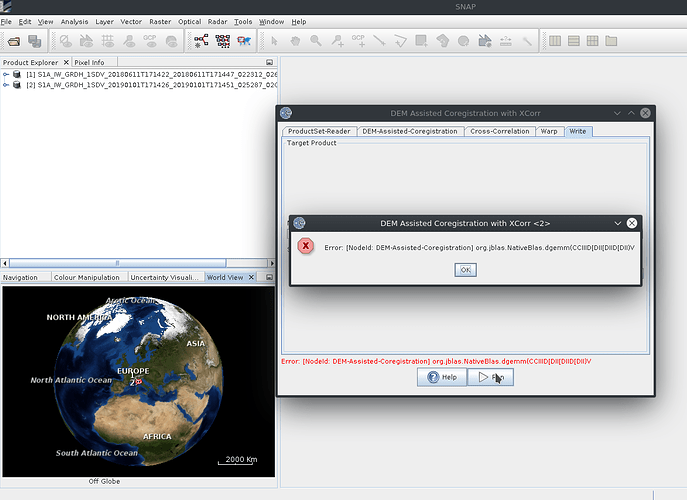Click the Run button
The width and height of the screenshot is (687, 500).
(490, 377)
